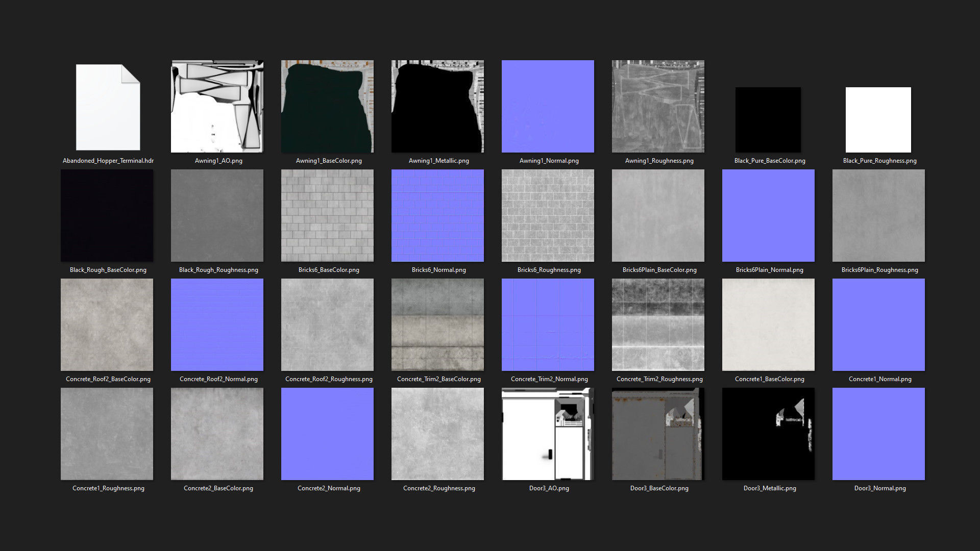Screen dimensions: 980x551
Task: Click the Concrete_Trim2_Roughness.png file name label
Action: [659, 379]
